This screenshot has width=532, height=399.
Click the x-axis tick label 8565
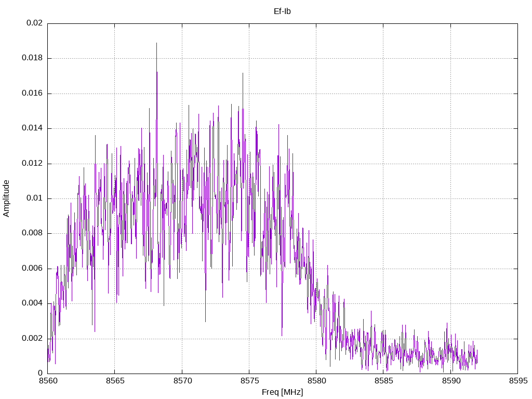[x=115, y=381]
